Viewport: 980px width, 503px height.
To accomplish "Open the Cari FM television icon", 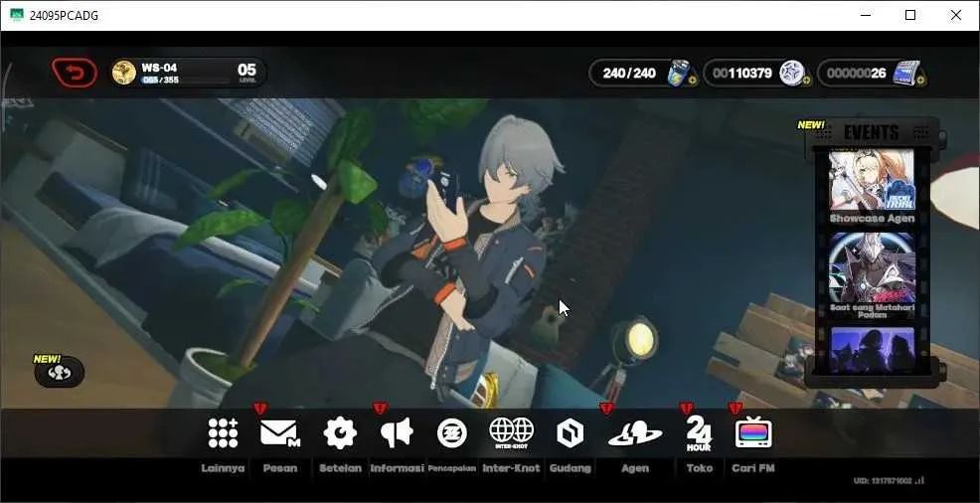I will point(753,432).
